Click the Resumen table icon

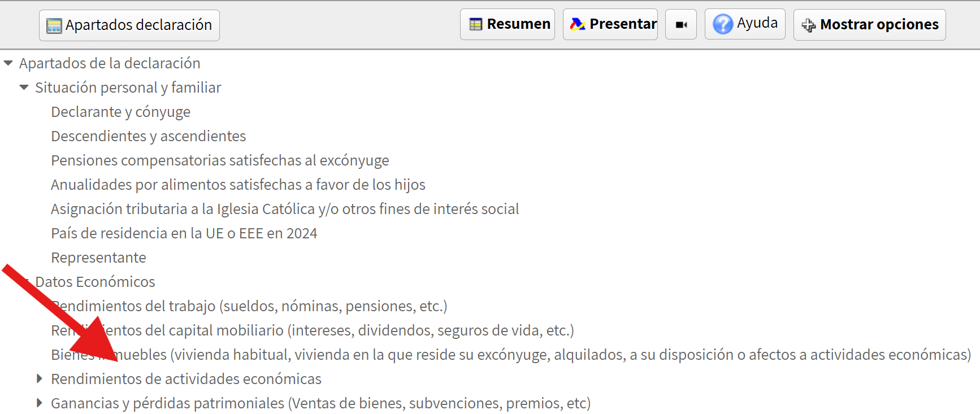click(x=476, y=24)
